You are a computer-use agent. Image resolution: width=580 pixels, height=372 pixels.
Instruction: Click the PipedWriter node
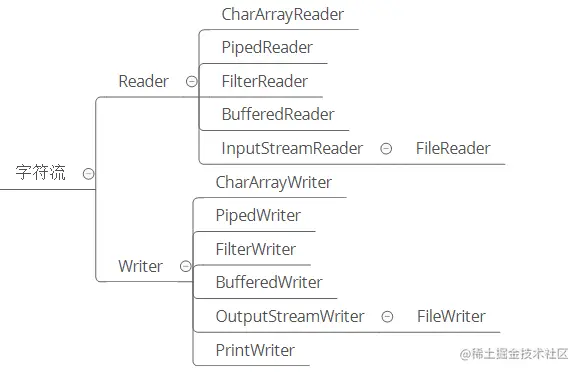click(258, 216)
